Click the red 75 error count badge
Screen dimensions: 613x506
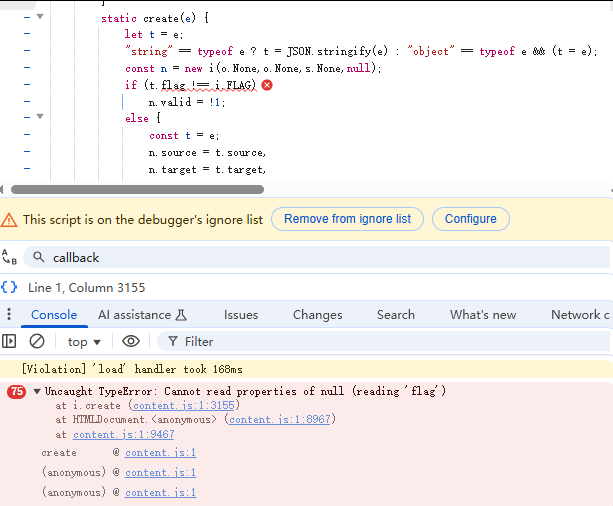pyautogui.click(x=16, y=391)
